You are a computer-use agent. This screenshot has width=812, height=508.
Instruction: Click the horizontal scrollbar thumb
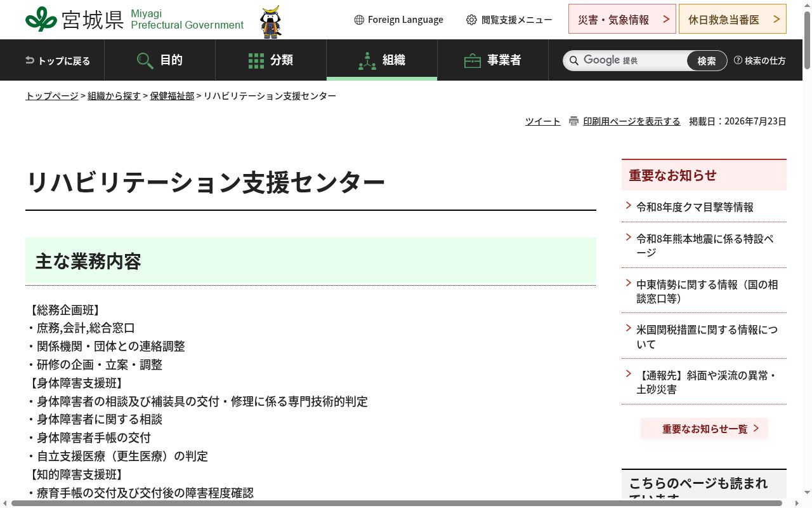tap(396, 504)
